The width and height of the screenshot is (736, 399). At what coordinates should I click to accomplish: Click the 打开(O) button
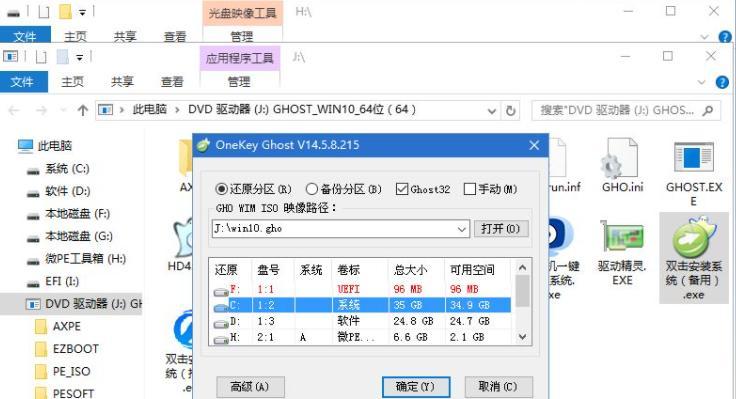tap(500, 229)
